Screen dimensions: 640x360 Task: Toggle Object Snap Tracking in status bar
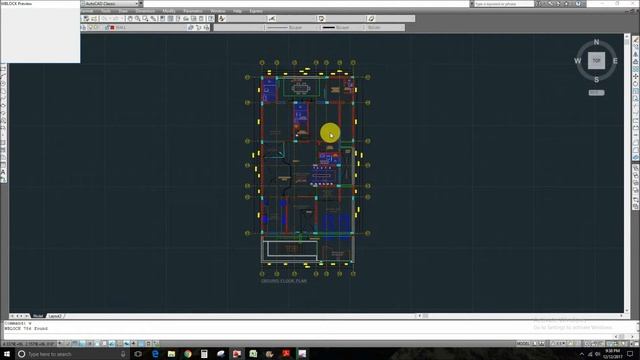click(x=111, y=343)
